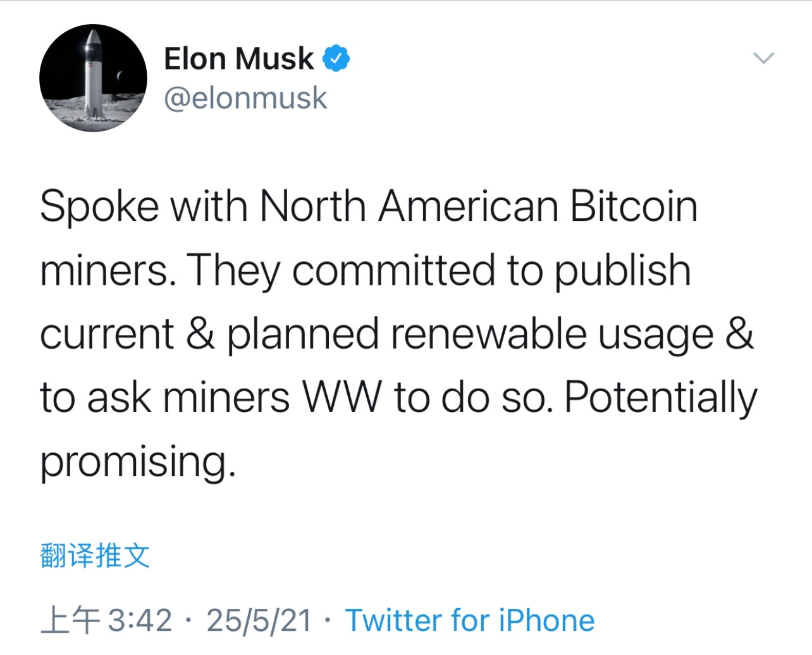Click the word committed in the tweet
The image size is (812, 655).
393,270
